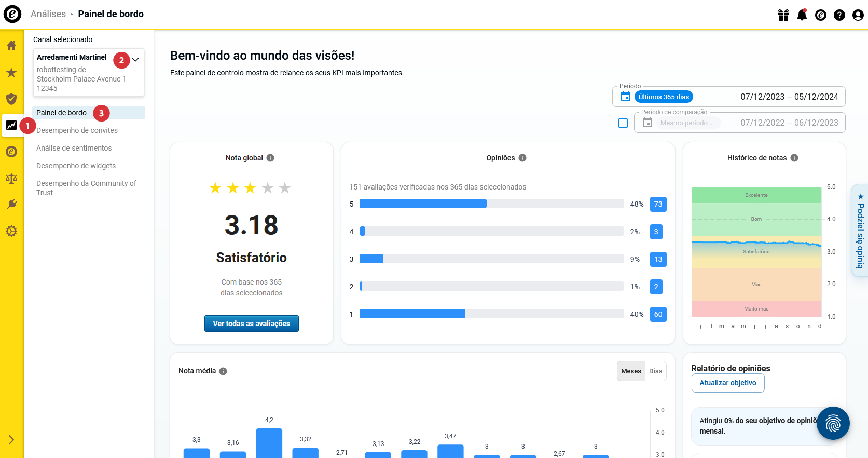
Task: Open Análise de sentimentos
Action: tap(74, 148)
